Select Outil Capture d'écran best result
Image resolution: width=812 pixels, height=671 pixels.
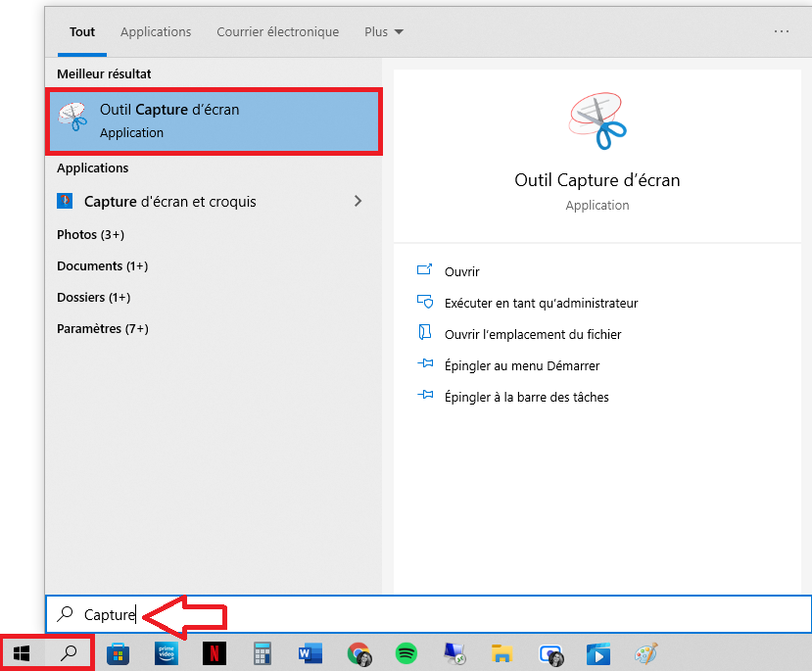[x=213, y=120]
